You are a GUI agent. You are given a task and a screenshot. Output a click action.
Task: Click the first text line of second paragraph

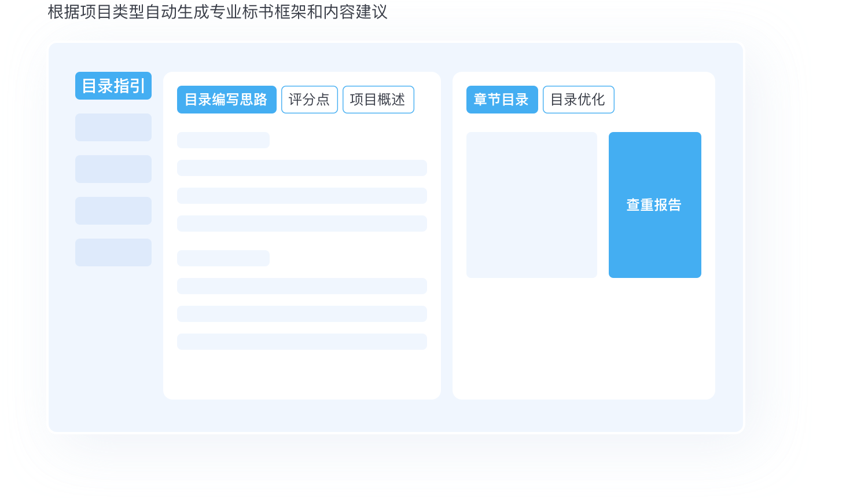tap(301, 286)
